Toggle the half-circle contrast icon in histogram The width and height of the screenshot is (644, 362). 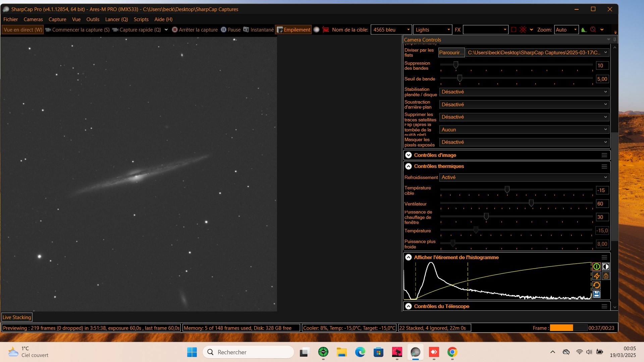(605, 266)
